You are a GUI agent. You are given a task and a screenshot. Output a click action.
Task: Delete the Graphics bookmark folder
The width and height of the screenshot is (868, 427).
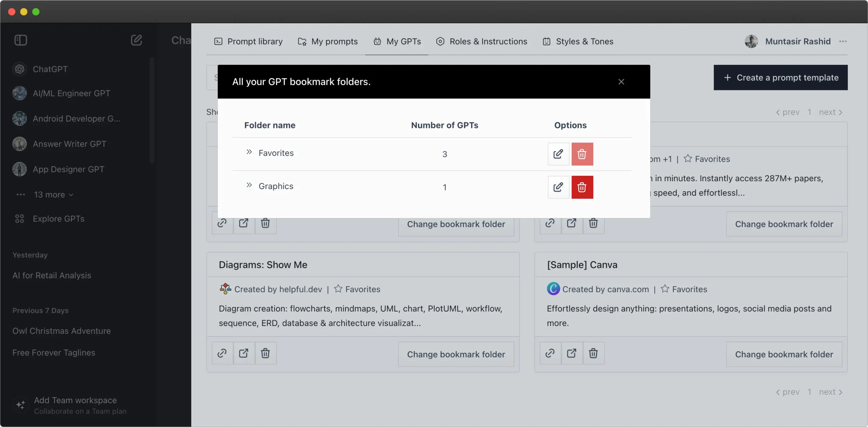coord(582,187)
